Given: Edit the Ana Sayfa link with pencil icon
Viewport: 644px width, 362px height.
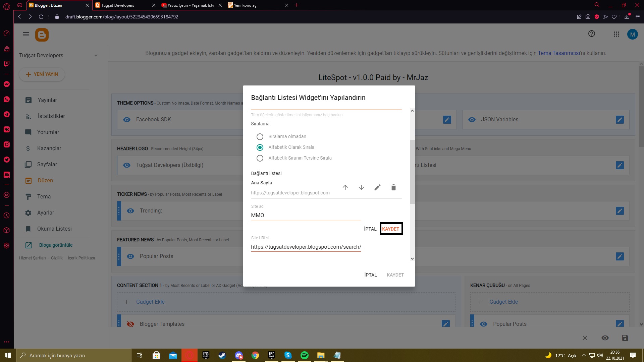Looking at the screenshot, I should coord(377,187).
